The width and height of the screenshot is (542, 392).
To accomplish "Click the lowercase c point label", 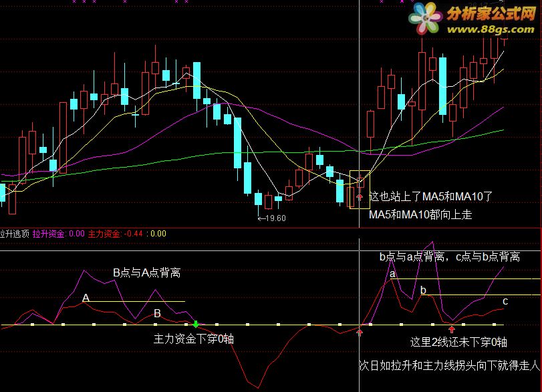I will click(x=505, y=301).
